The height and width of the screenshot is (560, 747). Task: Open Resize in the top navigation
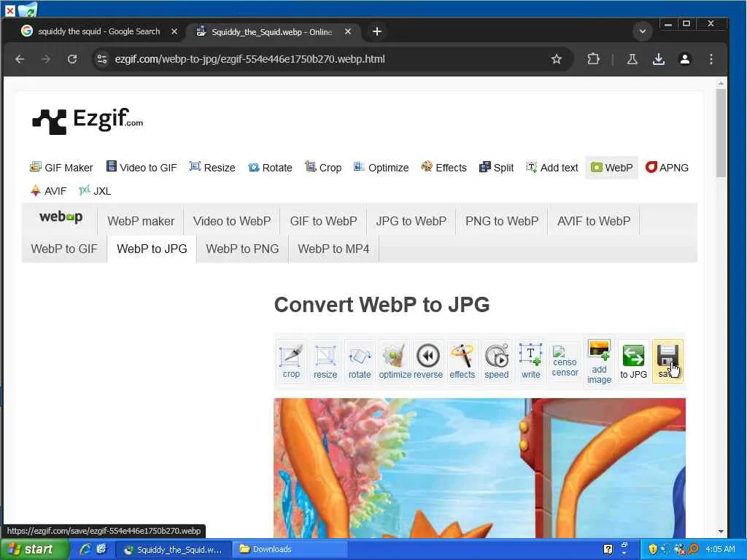pyautogui.click(x=212, y=168)
